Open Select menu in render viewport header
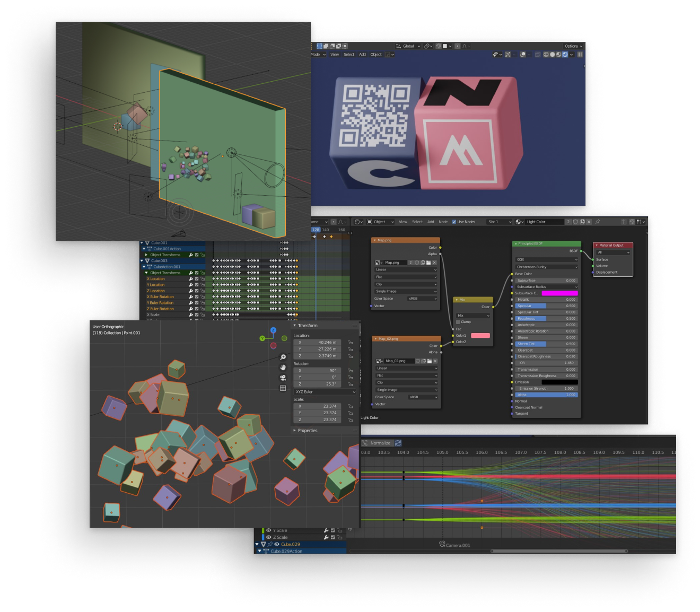Viewport: 700px width, 612px height. pyautogui.click(x=349, y=55)
